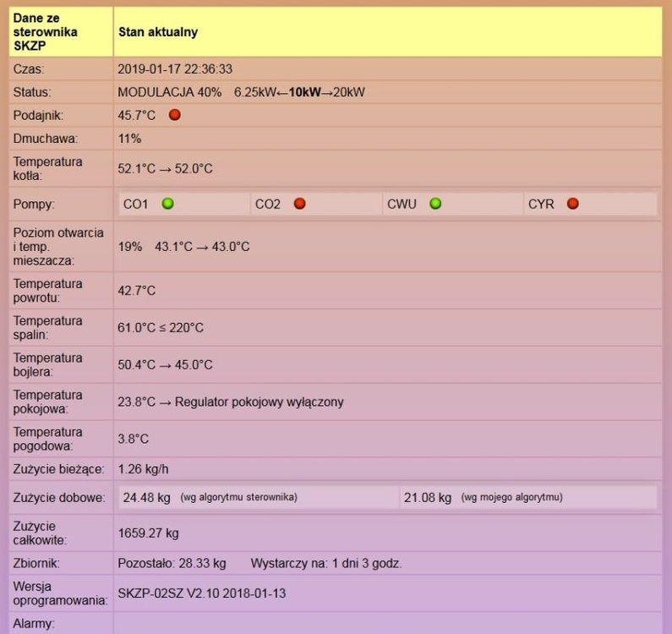
Task: Click the mixer value 19% 43.1°C → 43.0°C
Action: point(183,247)
